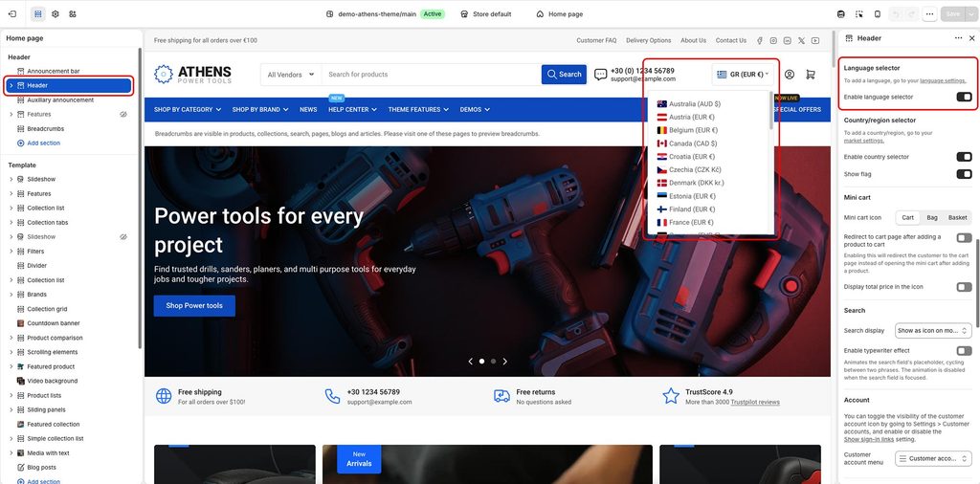The height and width of the screenshot is (484, 980).
Task: Open the language settings link
Action: (x=943, y=80)
